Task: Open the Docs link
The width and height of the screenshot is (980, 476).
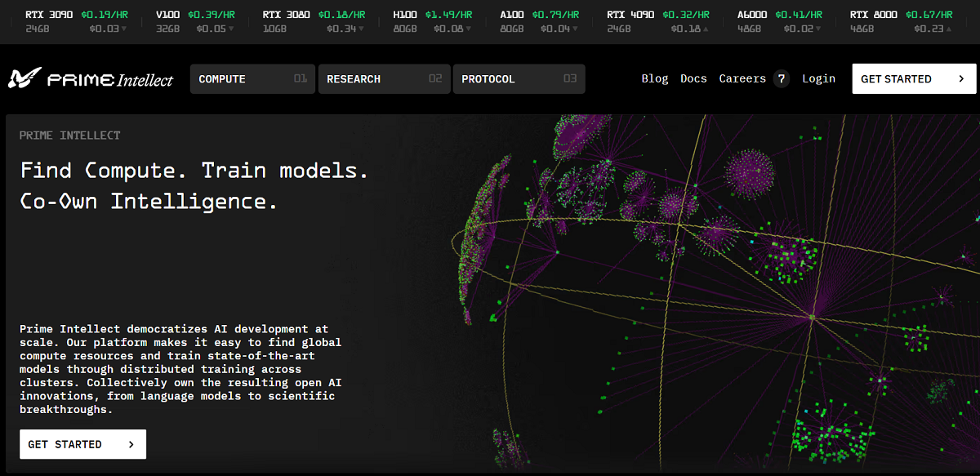Action: pyautogui.click(x=693, y=79)
